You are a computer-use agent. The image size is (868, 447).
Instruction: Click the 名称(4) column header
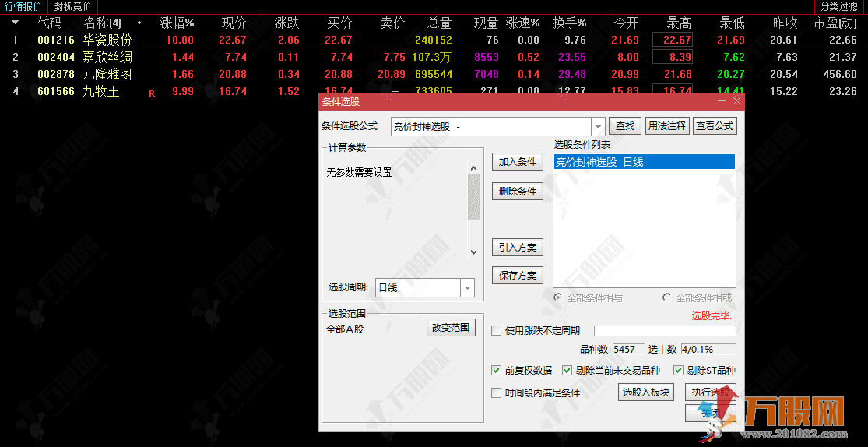102,23
